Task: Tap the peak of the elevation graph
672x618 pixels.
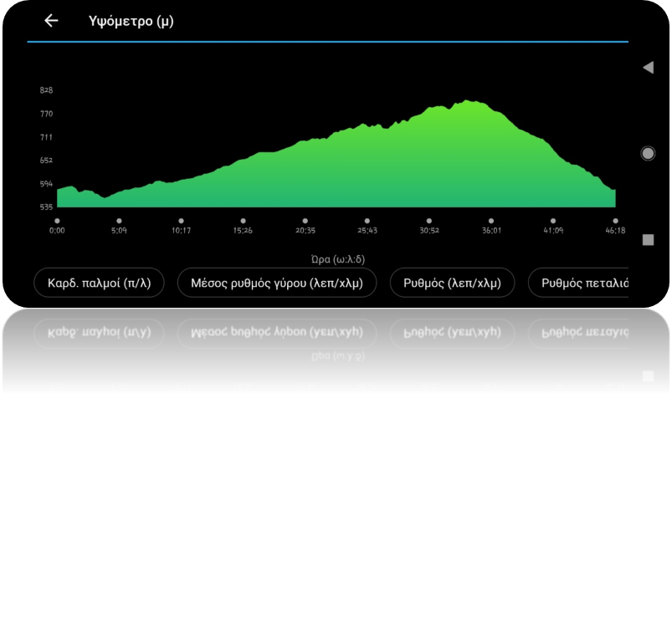Action: point(470,103)
